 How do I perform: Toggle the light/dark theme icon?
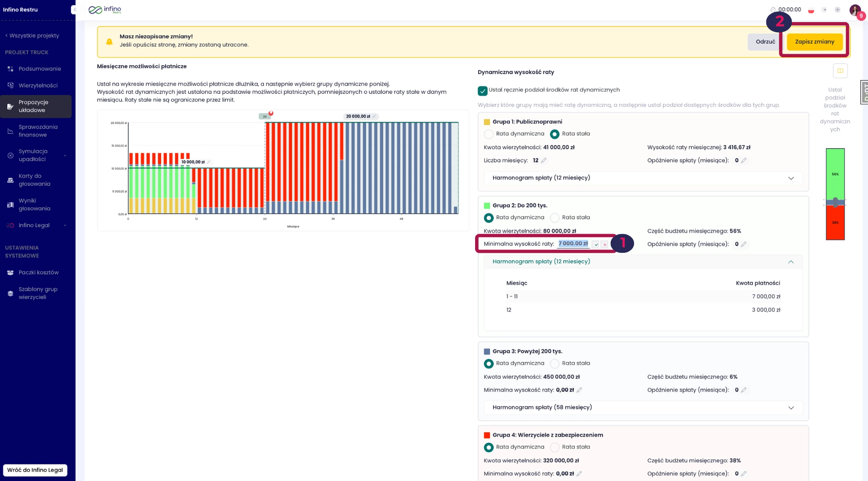824,10
